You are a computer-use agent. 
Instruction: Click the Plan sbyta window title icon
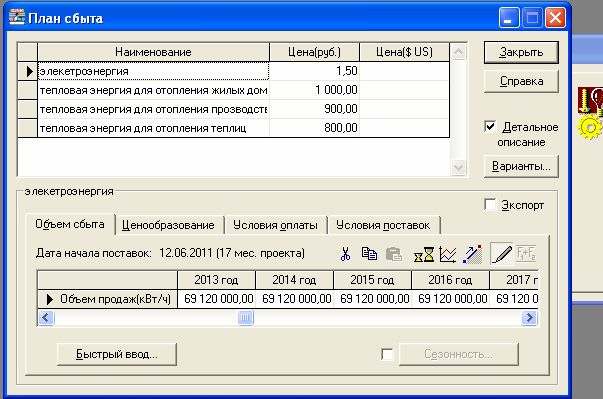coord(17,17)
